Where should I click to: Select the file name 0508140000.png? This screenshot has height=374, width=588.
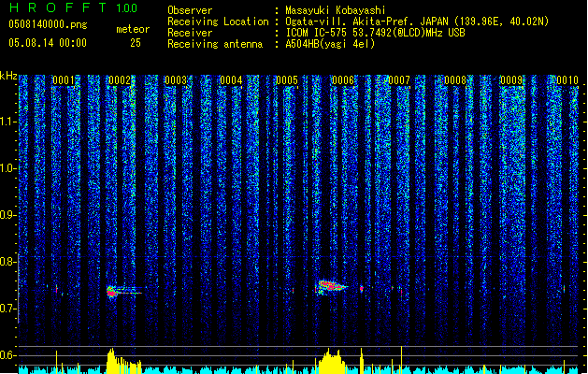(x=48, y=24)
